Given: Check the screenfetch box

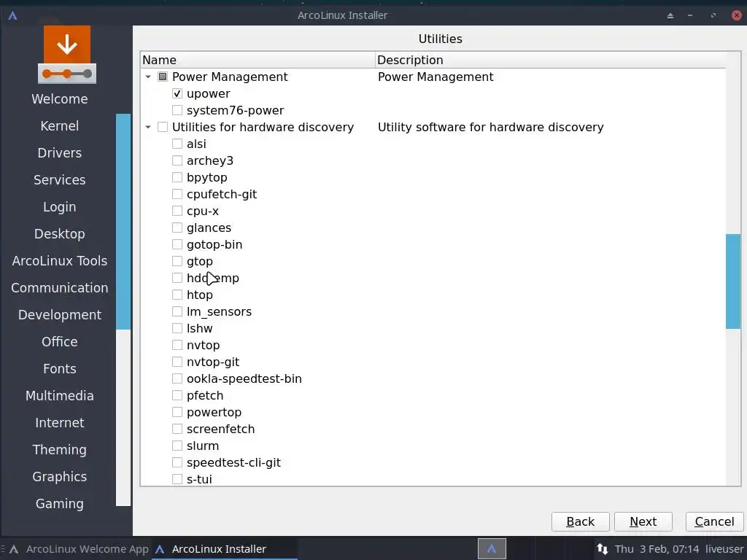Looking at the screenshot, I should [x=177, y=429].
